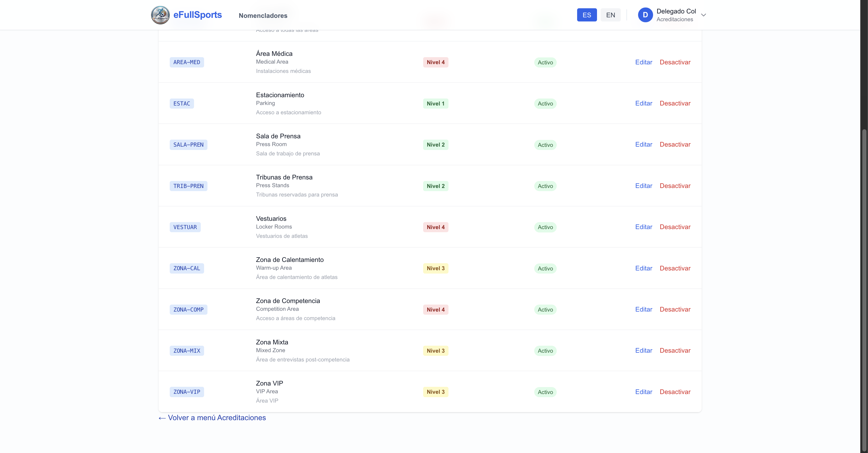Switch language to ES
868x453 pixels.
coord(586,15)
